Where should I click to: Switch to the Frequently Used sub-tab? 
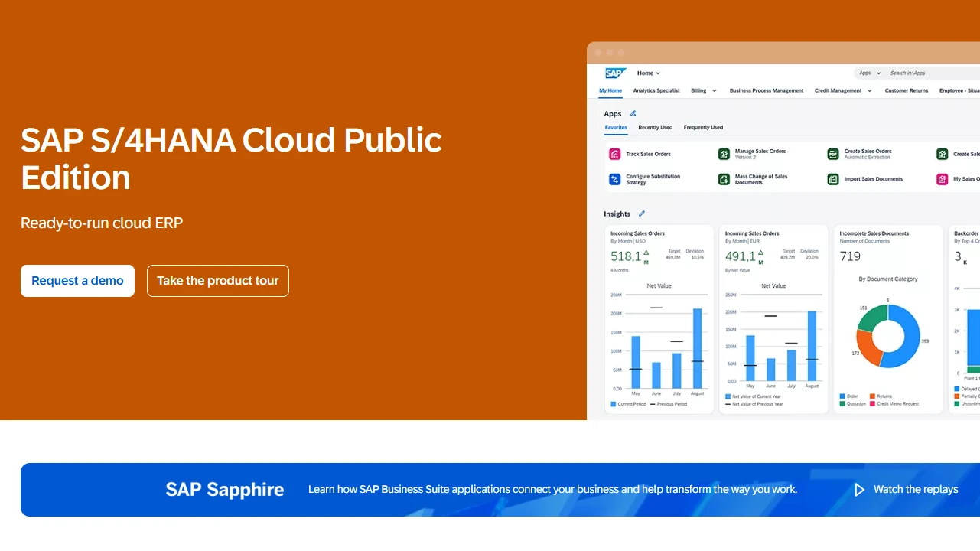pyautogui.click(x=703, y=128)
